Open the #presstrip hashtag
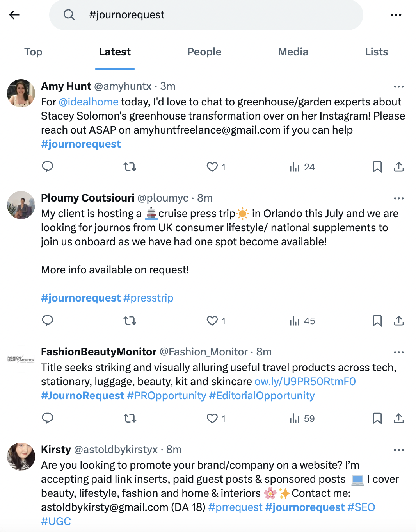416x532 pixels. pos(148,298)
